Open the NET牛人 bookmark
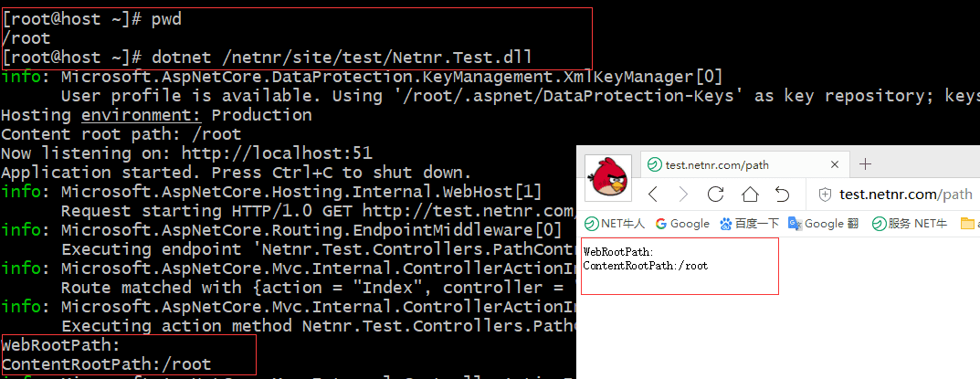980x379 pixels. (x=614, y=223)
